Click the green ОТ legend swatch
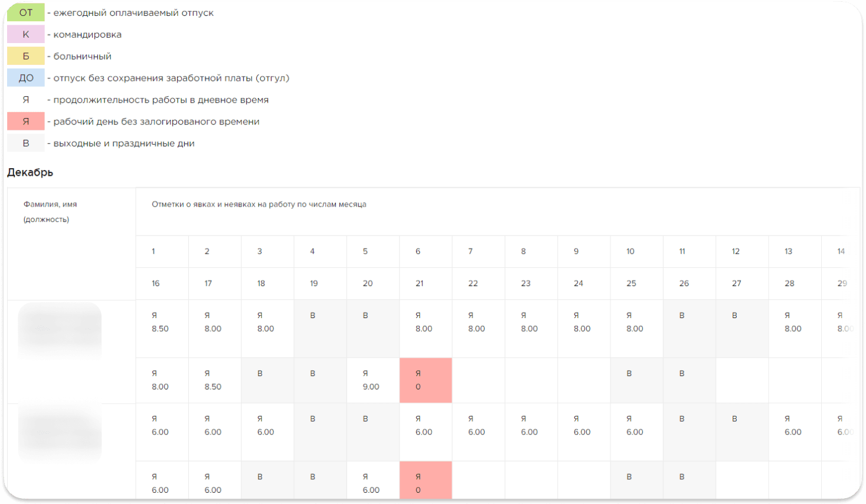This screenshot has width=866, height=504. point(26,12)
